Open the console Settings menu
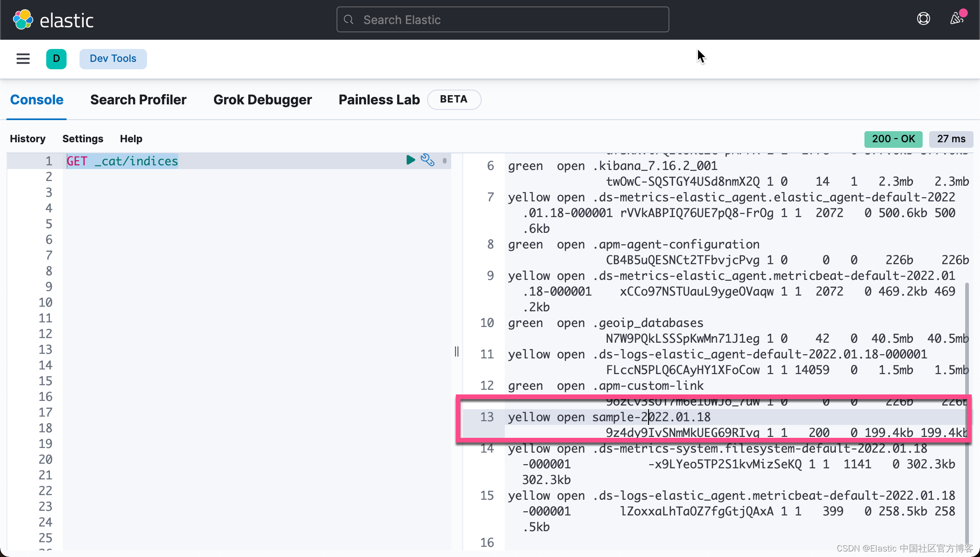The width and height of the screenshot is (980, 557). [83, 139]
